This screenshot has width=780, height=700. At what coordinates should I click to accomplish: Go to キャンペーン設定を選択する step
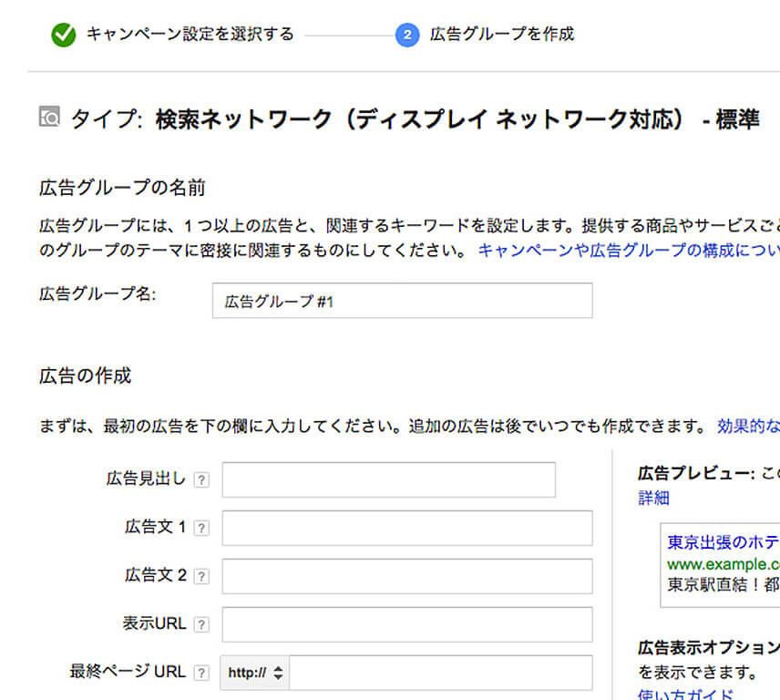pyautogui.click(x=190, y=34)
